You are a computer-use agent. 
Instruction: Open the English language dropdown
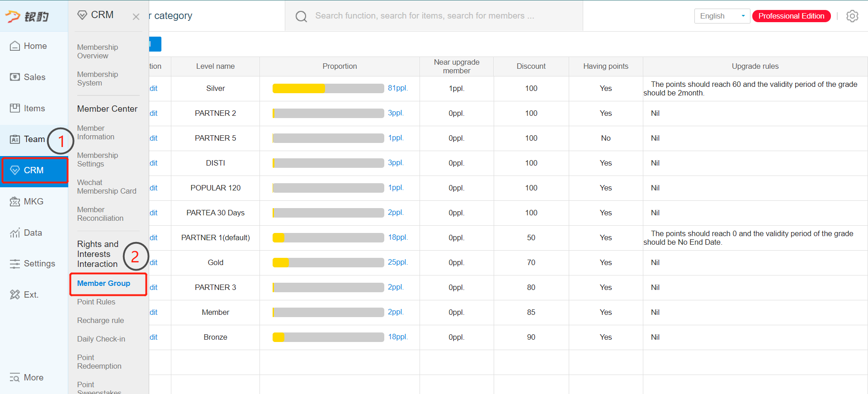click(x=722, y=16)
